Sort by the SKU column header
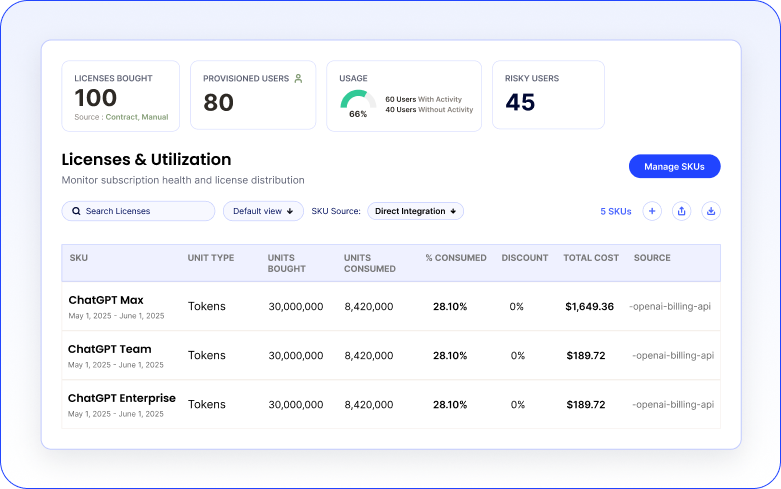Screen dimensions: 781x489 pos(79,258)
